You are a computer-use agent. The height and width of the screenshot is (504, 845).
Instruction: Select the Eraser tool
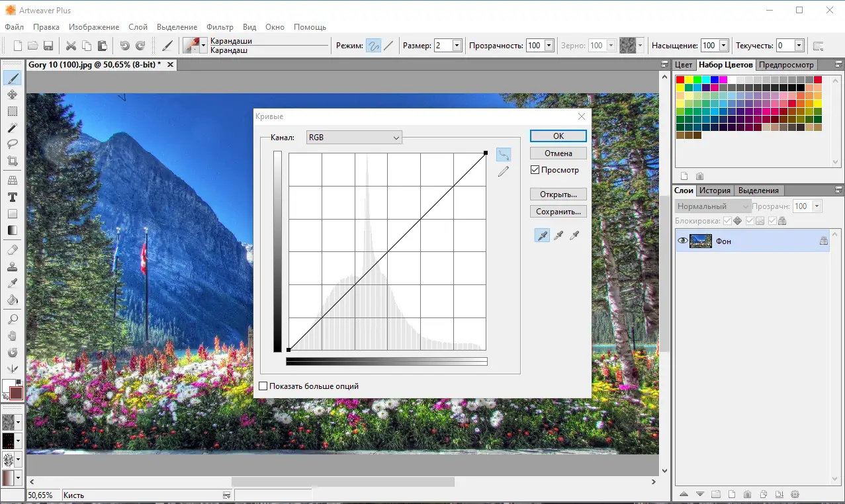pos(13,250)
